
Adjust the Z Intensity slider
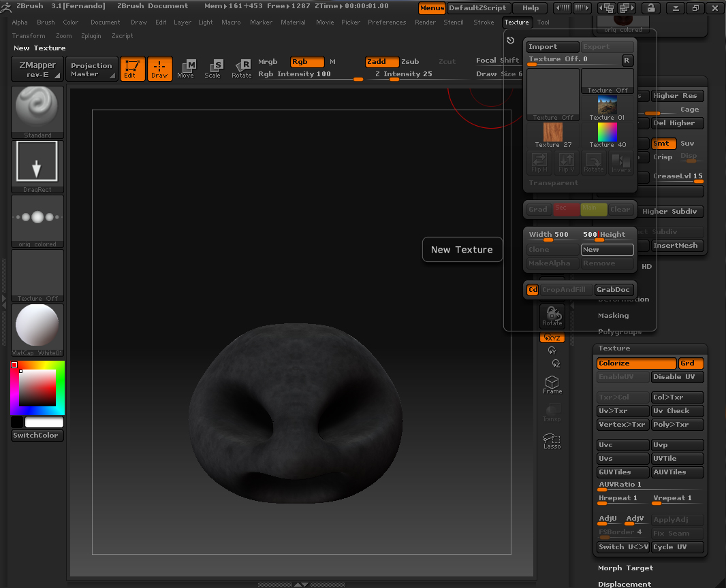point(394,79)
